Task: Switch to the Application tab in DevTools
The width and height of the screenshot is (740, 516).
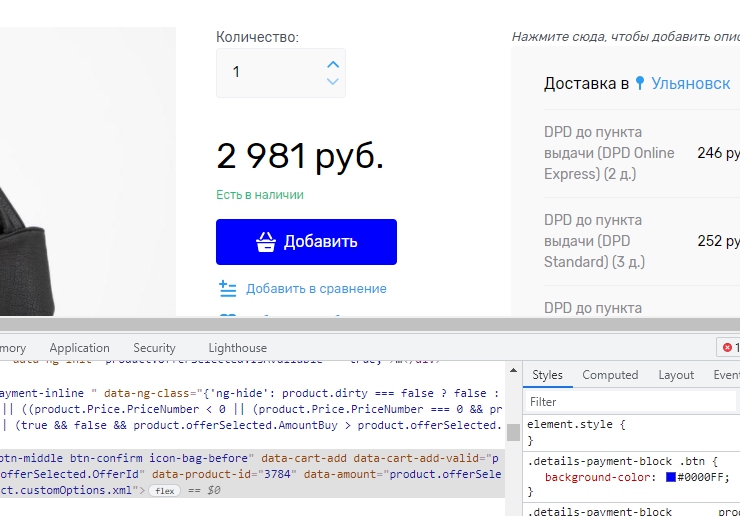Action: click(x=79, y=348)
